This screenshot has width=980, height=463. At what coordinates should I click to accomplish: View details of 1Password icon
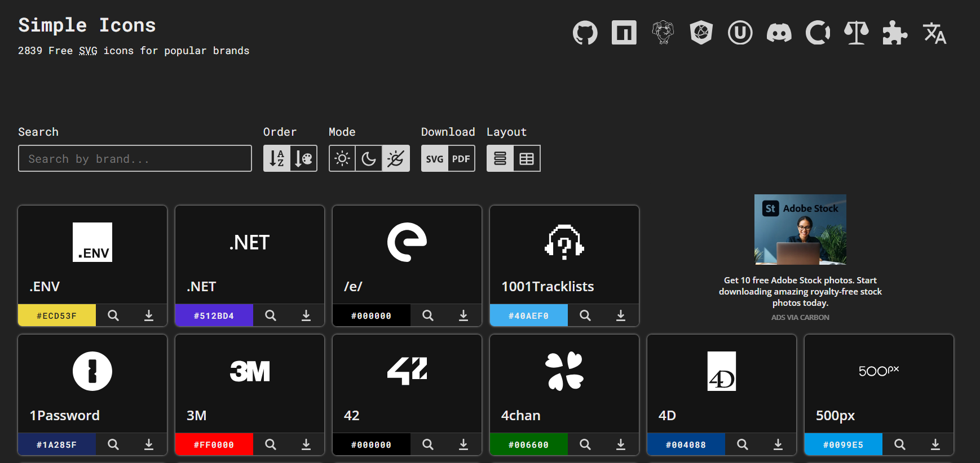[x=113, y=444]
